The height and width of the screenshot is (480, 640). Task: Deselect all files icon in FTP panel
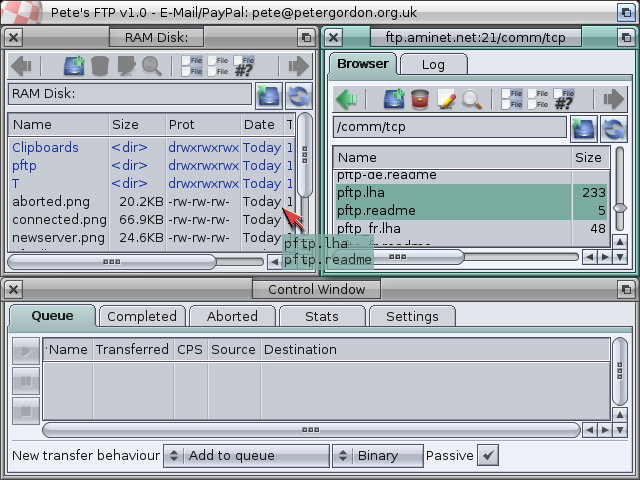pos(538,99)
